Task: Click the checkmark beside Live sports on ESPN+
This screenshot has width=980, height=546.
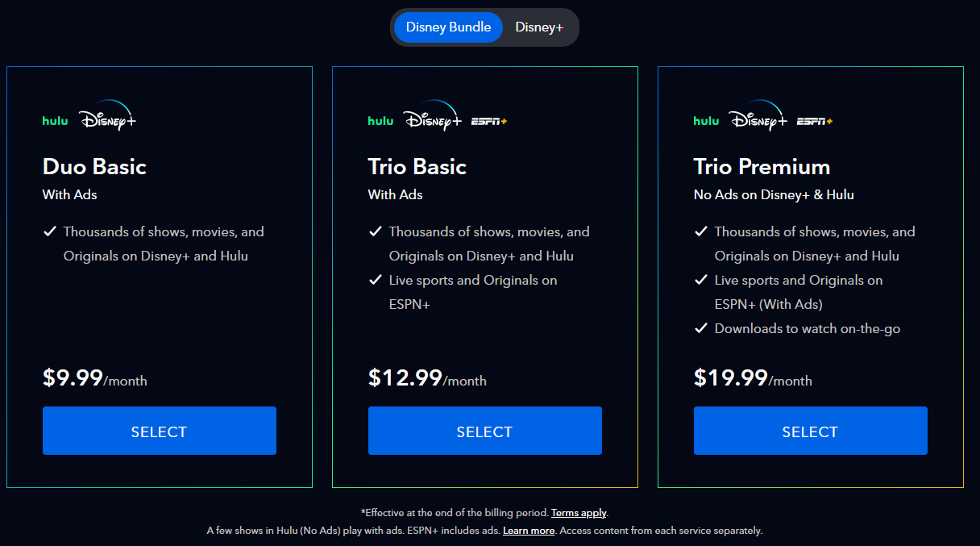Action: [x=376, y=280]
